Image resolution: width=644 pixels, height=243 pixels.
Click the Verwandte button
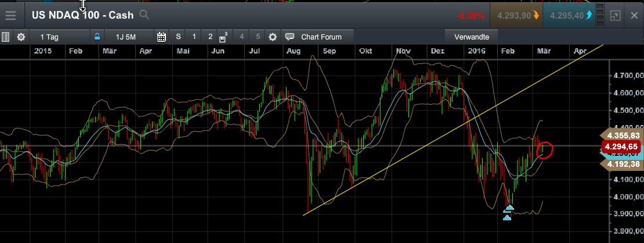pyautogui.click(x=472, y=37)
